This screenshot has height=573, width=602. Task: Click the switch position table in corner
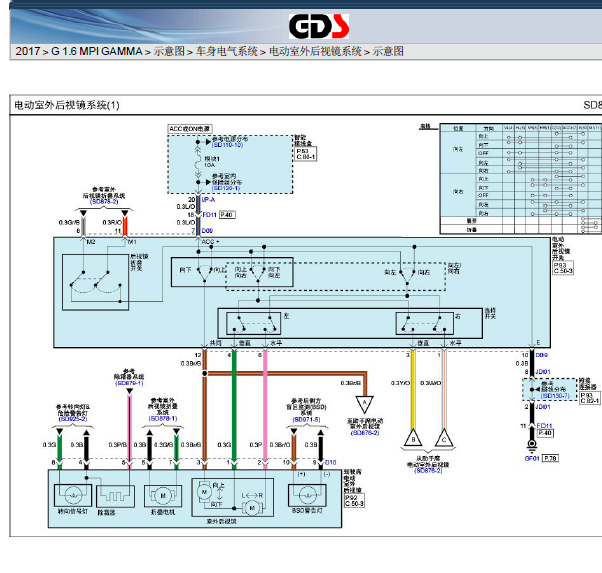point(520,179)
